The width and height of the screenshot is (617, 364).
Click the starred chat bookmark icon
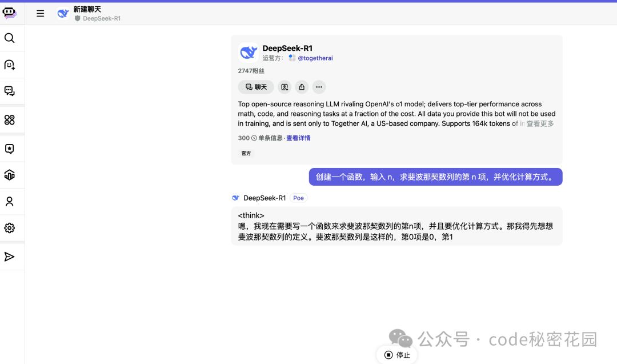[x=10, y=149]
